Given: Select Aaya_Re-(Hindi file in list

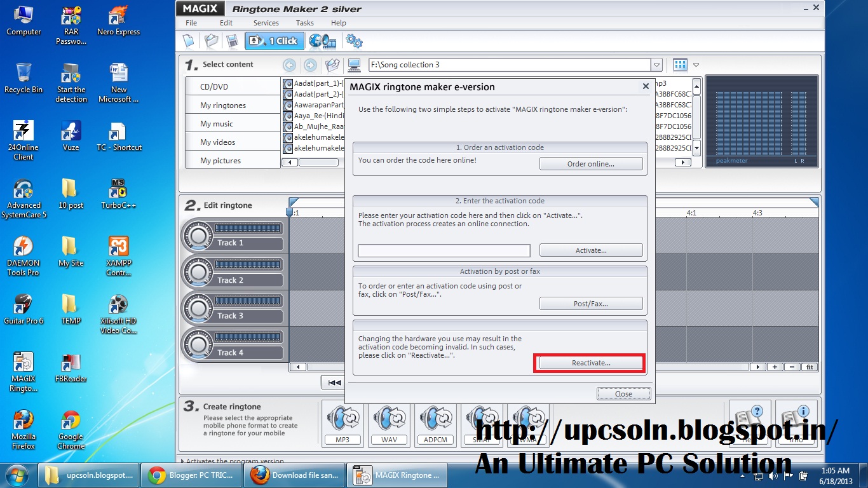Looking at the screenshot, I should click(314, 116).
